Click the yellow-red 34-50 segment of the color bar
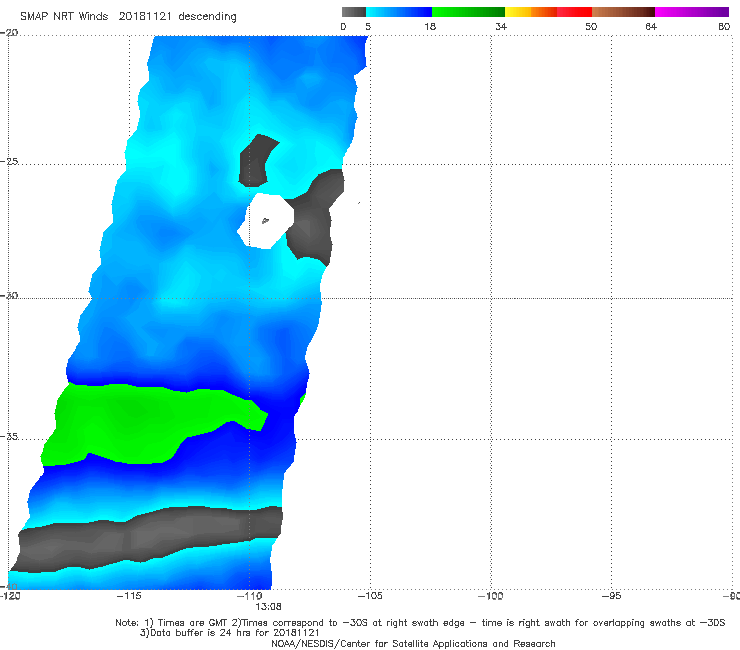 coord(548,12)
